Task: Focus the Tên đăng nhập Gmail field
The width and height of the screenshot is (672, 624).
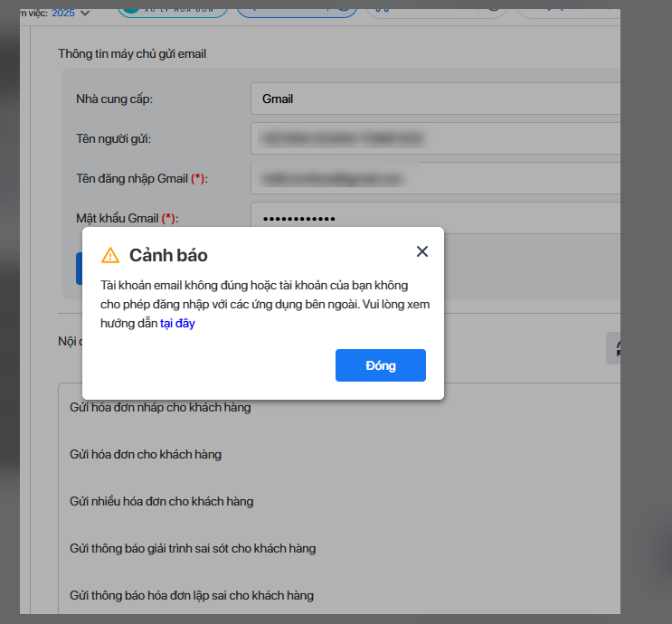Action: pos(434,178)
